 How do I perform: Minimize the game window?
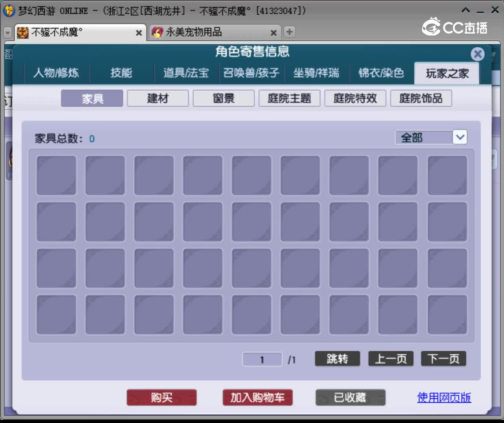[x=480, y=12]
